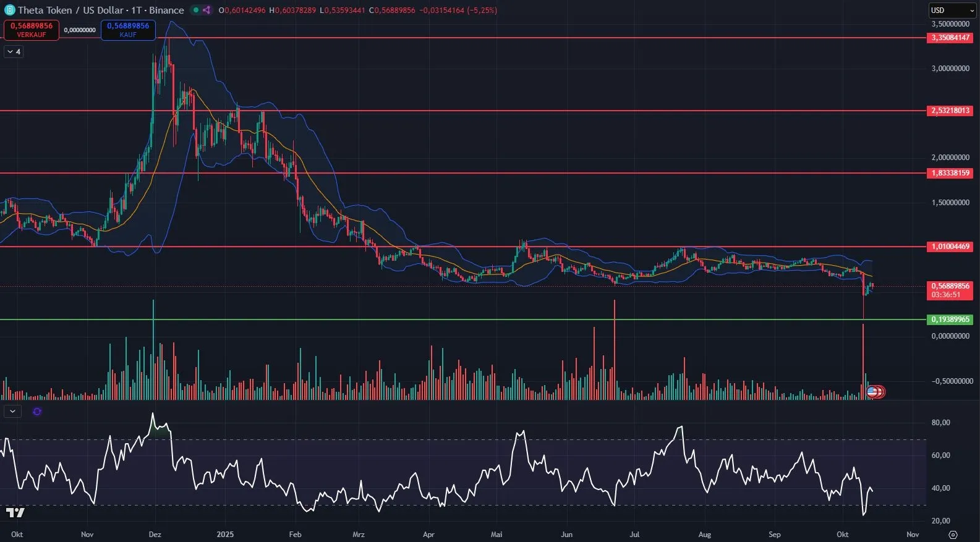Click the purple refresh icon in RSI pane
Screen dimensions: 980x542
pos(37,412)
